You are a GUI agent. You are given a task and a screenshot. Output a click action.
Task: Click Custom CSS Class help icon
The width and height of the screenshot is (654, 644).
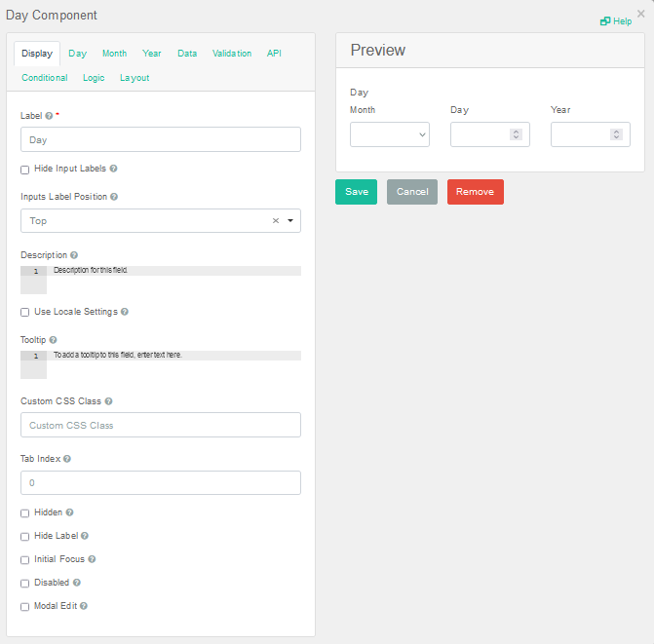point(108,401)
